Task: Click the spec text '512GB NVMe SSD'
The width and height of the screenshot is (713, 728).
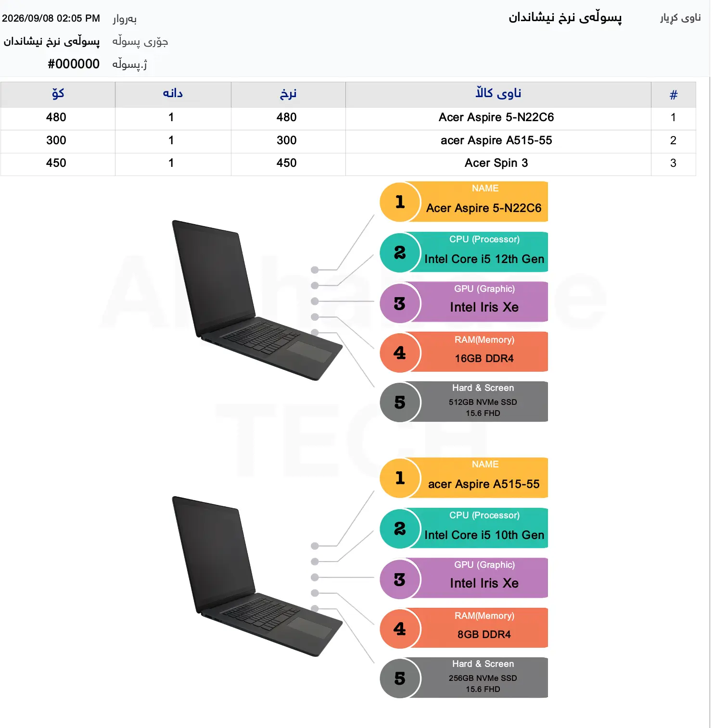Action: [483, 402]
